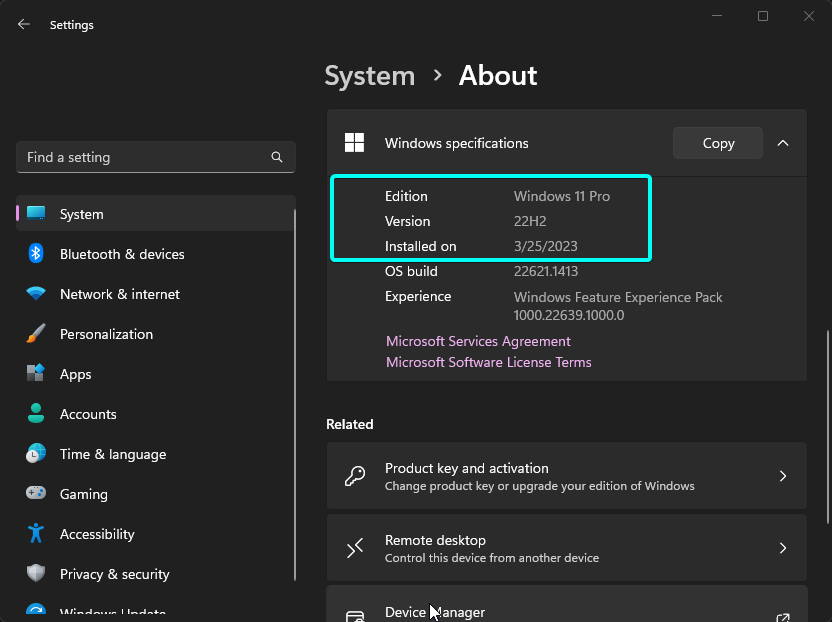Collapse the Windows specifications section
Image resolution: width=832 pixels, height=622 pixels.
(x=783, y=143)
